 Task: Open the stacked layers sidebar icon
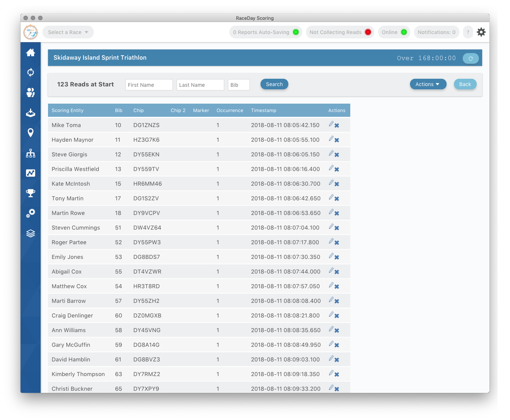pyautogui.click(x=30, y=233)
